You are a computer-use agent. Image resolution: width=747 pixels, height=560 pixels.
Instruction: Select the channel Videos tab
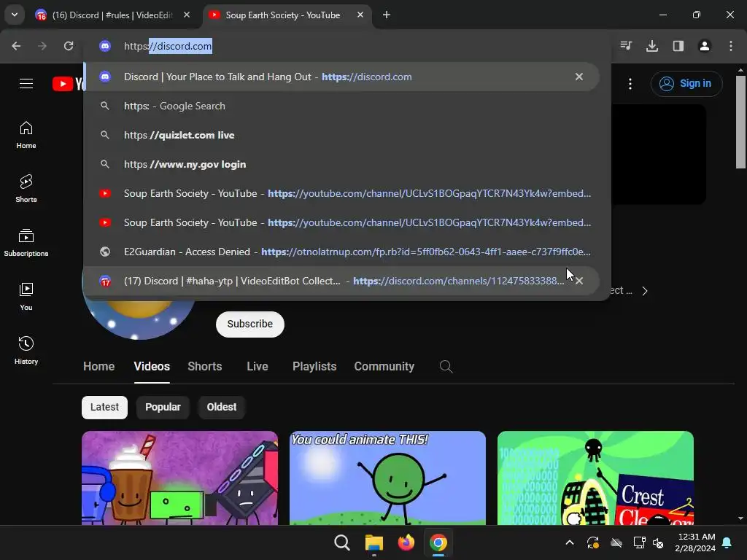pyautogui.click(x=152, y=366)
